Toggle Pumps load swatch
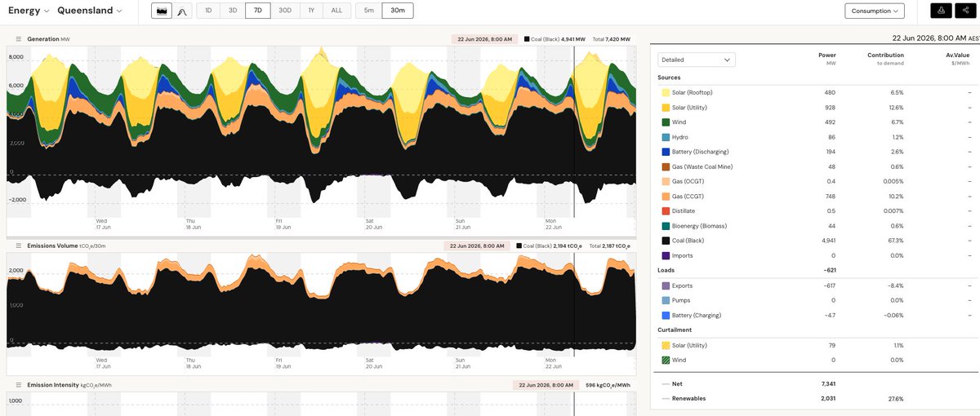 click(x=666, y=300)
